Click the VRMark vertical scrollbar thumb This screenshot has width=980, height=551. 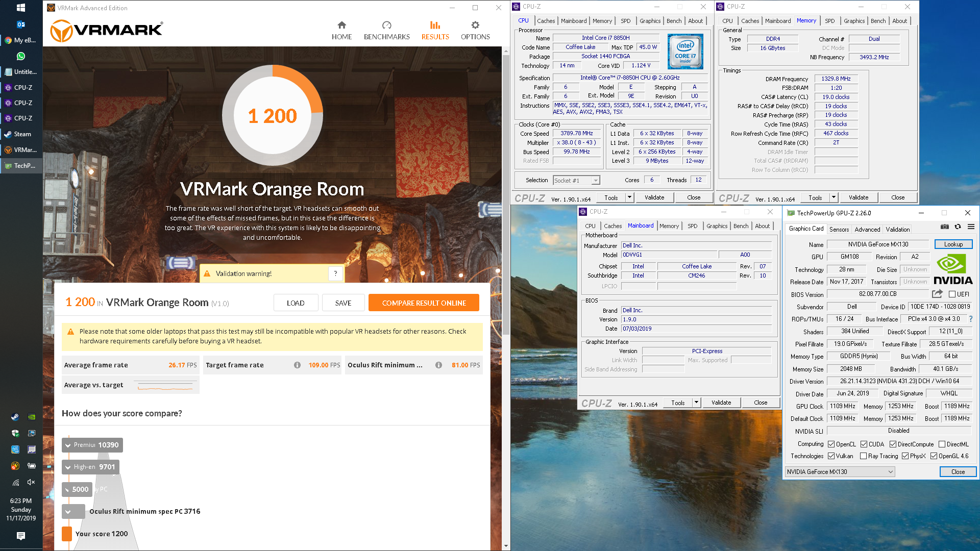click(x=506, y=195)
